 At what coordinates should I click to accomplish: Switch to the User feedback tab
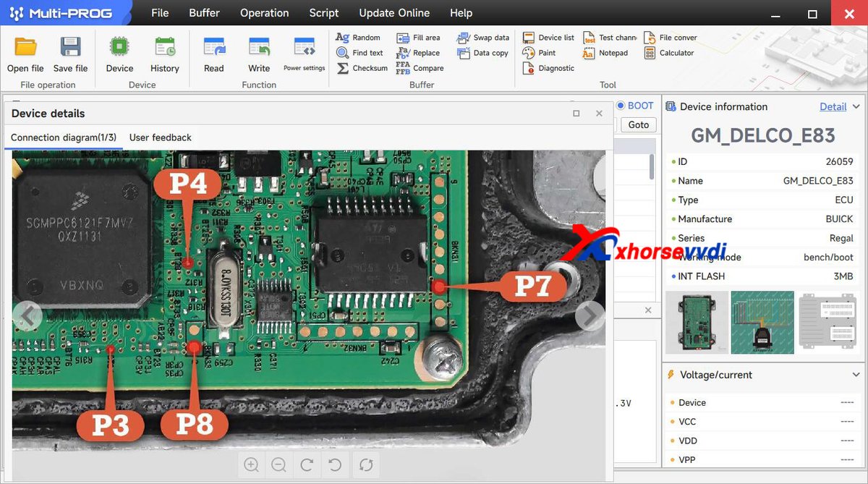tap(160, 137)
